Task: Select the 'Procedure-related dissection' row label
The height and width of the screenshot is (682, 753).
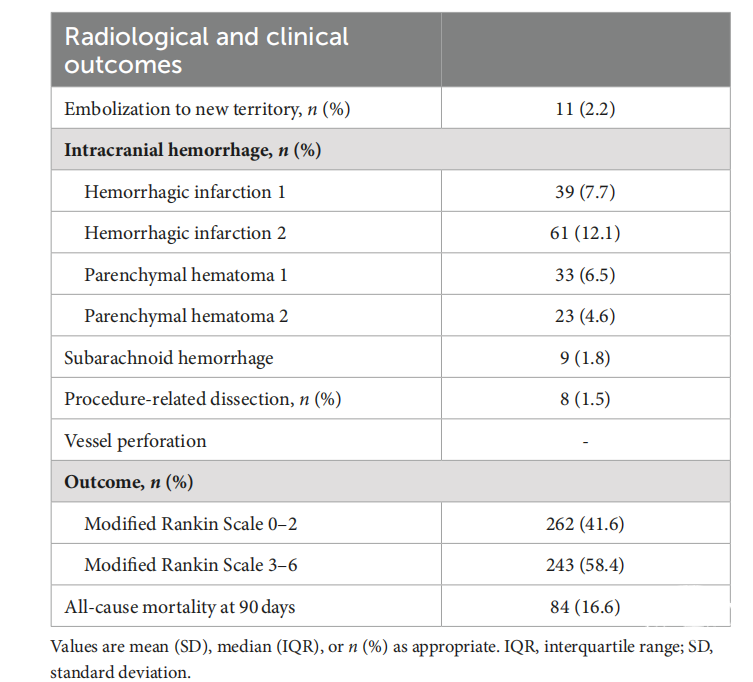Action: coord(203,399)
